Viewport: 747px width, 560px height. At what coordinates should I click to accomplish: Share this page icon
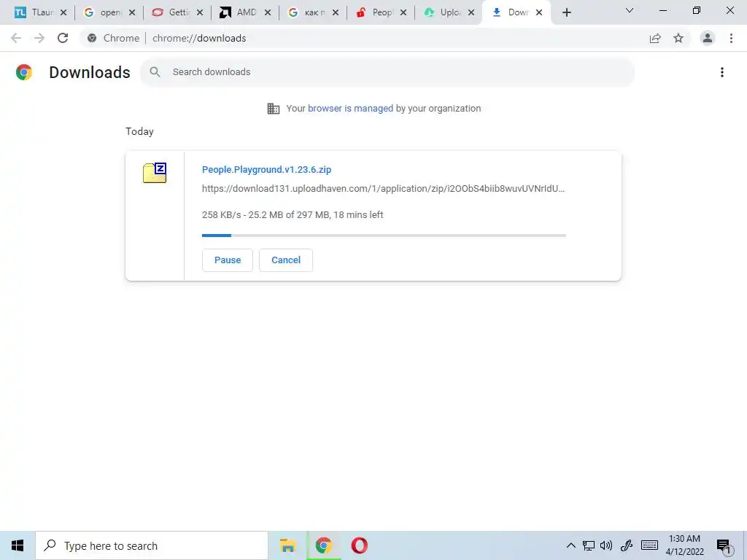[x=656, y=38]
